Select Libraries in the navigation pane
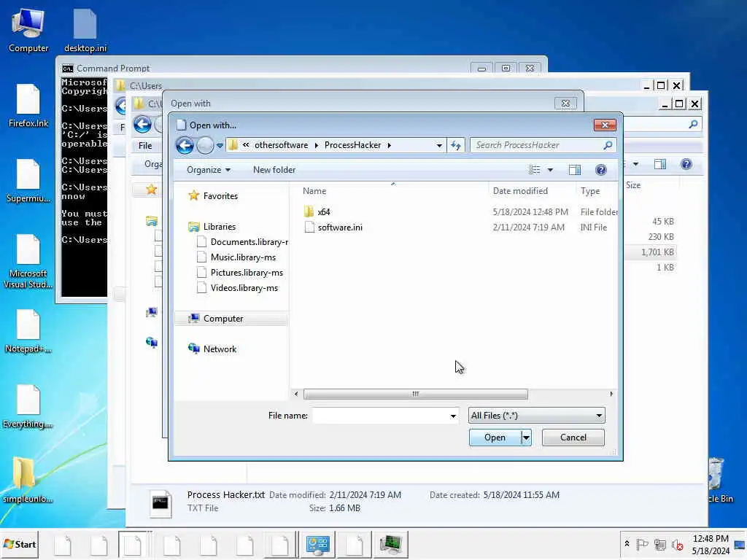 pyautogui.click(x=219, y=227)
